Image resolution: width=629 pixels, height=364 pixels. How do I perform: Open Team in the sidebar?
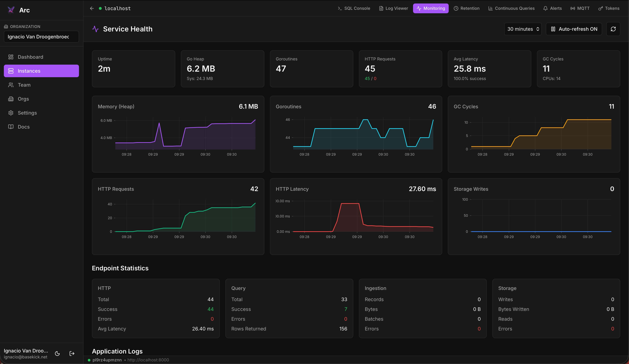coord(41,85)
